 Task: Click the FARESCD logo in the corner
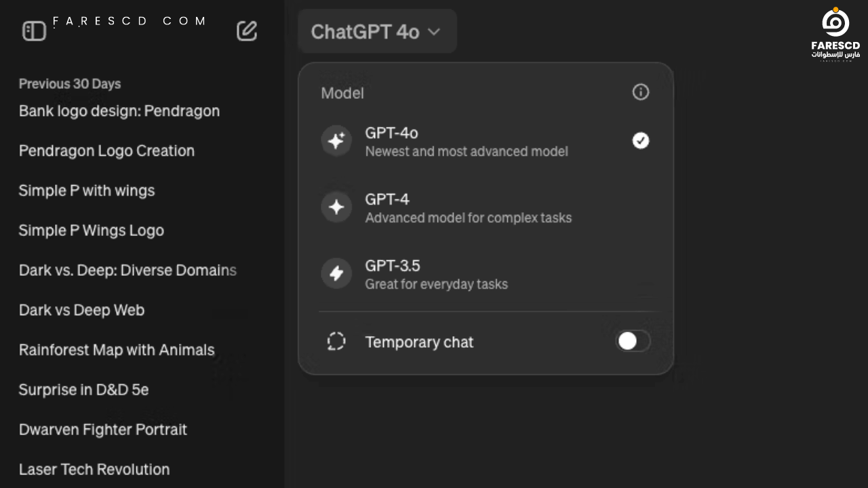coord(835,34)
